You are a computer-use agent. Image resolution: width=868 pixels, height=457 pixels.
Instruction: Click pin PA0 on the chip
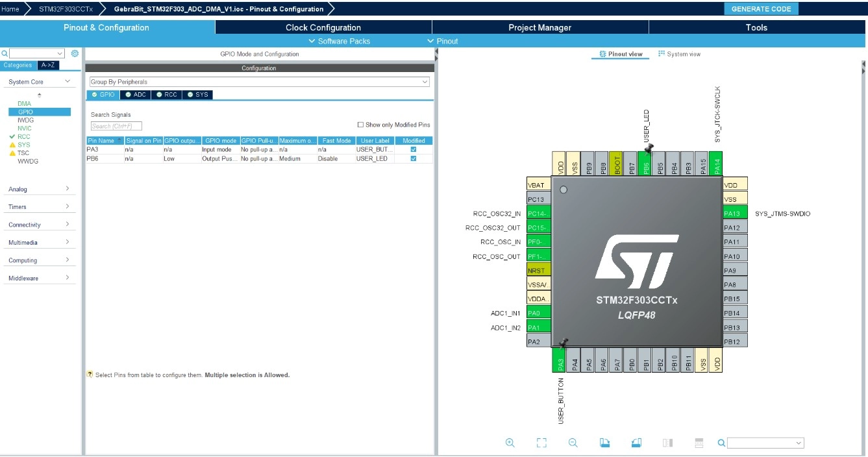coord(539,313)
